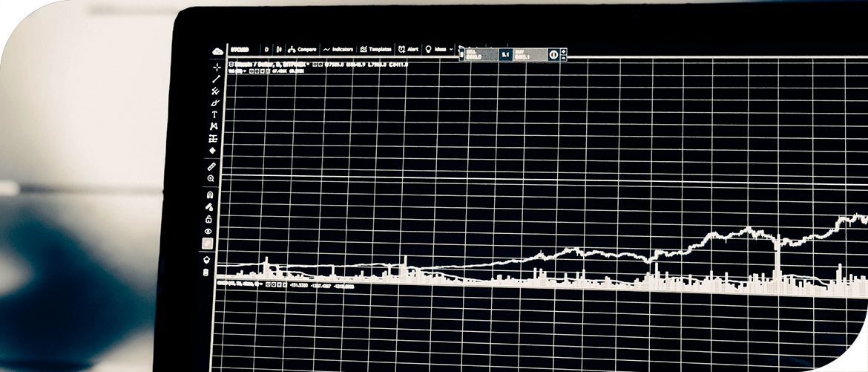Viewport: 868px width, 372px height.
Task: Click the trash can remove drawings icon
Action: (x=206, y=272)
